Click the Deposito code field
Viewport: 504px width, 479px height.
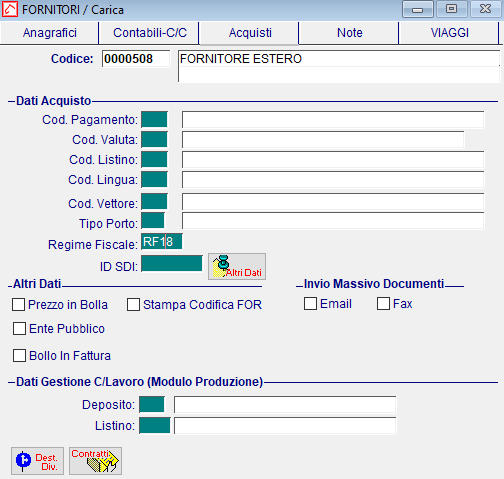click(x=152, y=404)
